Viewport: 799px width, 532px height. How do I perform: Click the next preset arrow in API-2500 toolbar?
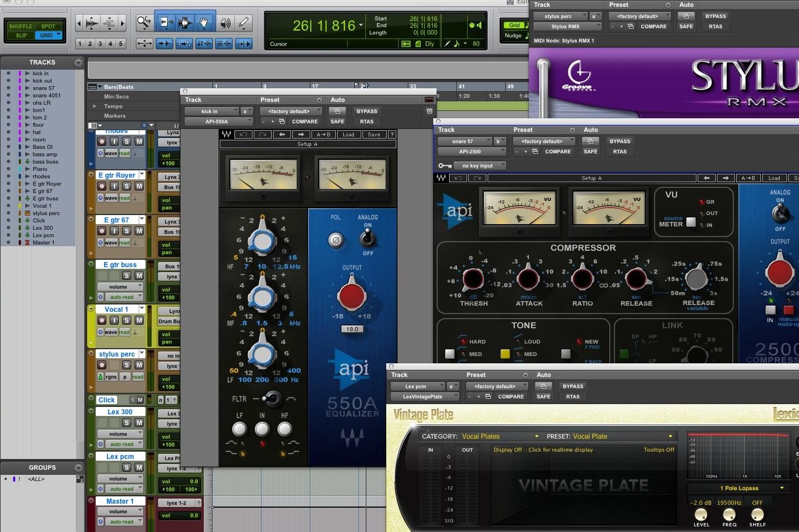pos(725,178)
